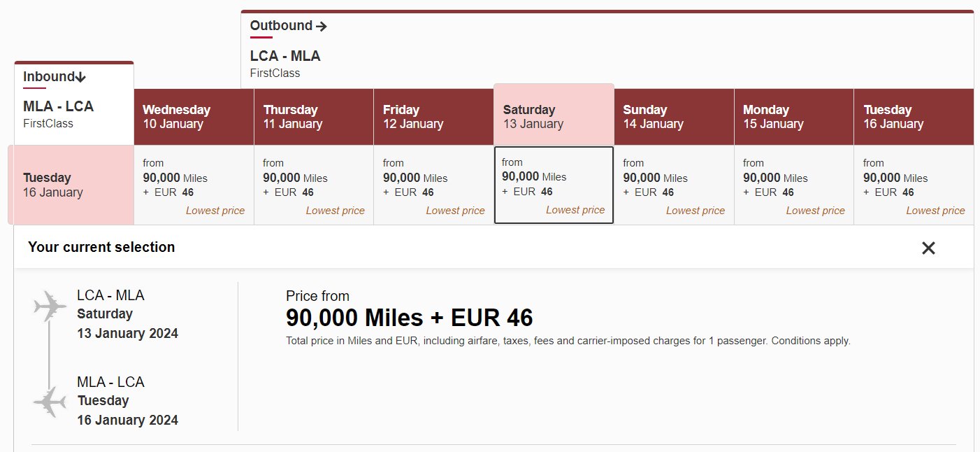Select Wednesday 10 January outbound column
The width and height of the screenshot is (980, 452).
click(194, 117)
